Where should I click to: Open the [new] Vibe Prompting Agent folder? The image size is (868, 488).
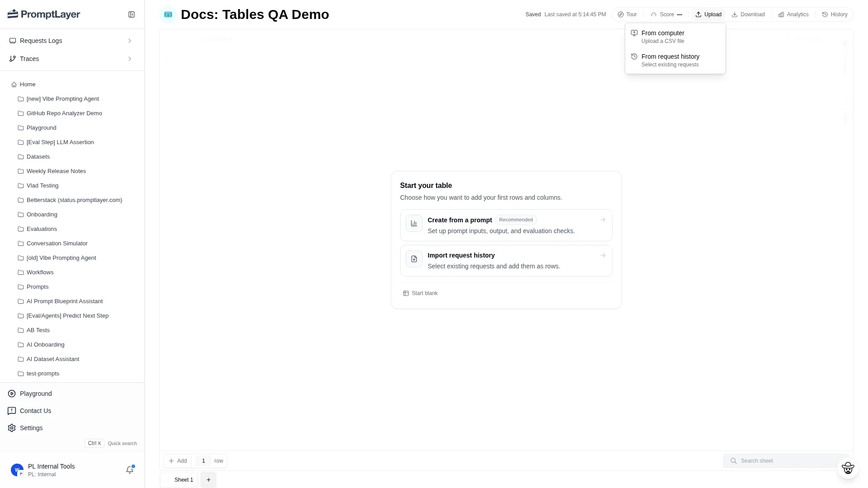click(62, 99)
